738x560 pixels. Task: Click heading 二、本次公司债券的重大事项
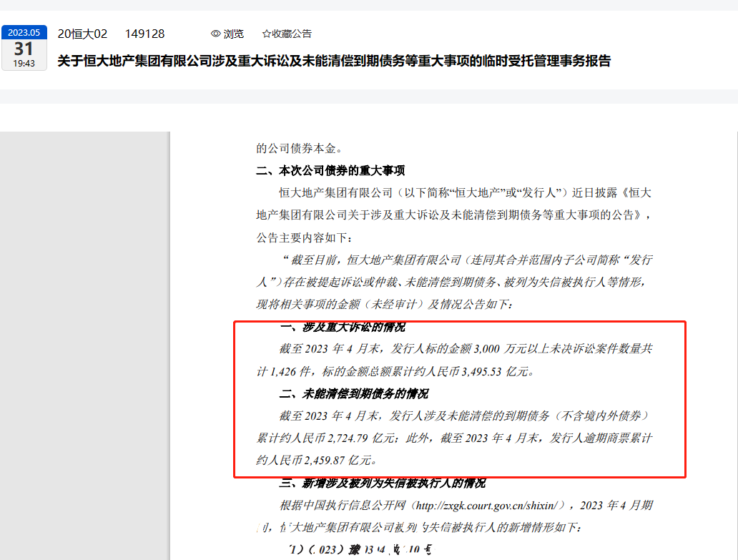point(330,170)
